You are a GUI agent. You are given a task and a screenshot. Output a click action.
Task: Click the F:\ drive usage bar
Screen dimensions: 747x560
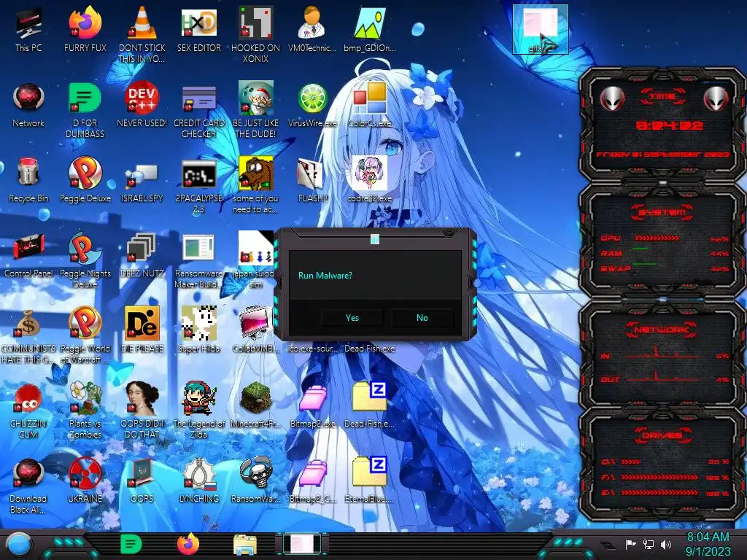[x=659, y=477]
